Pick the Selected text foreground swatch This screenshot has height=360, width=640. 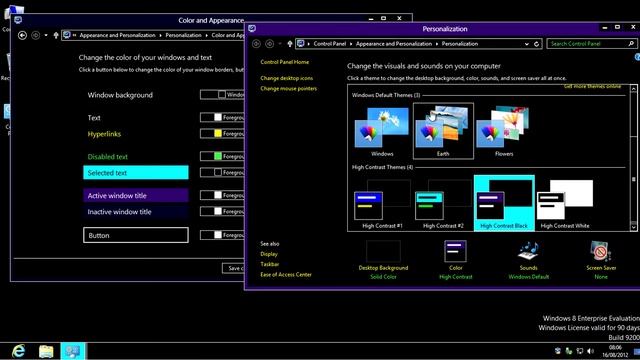[218, 173]
